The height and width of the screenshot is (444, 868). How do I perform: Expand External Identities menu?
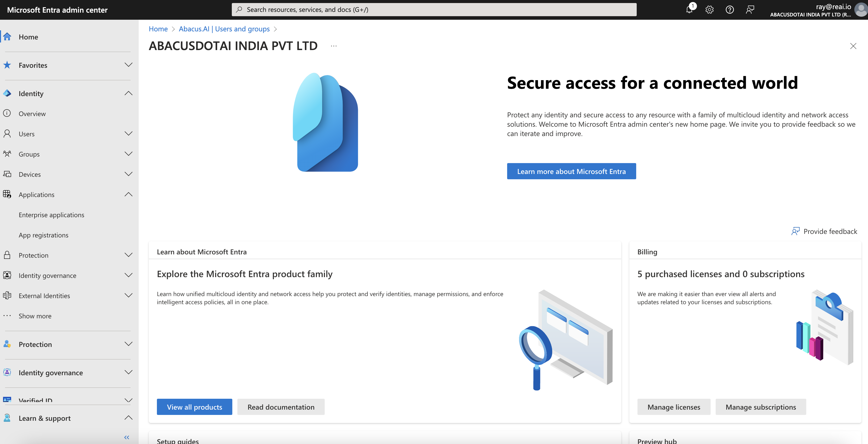(x=128, y=296)
